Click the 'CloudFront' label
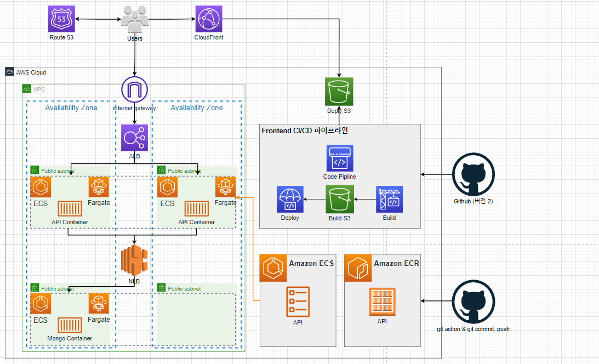599x364 pixels. pyautogui.click(x=209, y=37)
